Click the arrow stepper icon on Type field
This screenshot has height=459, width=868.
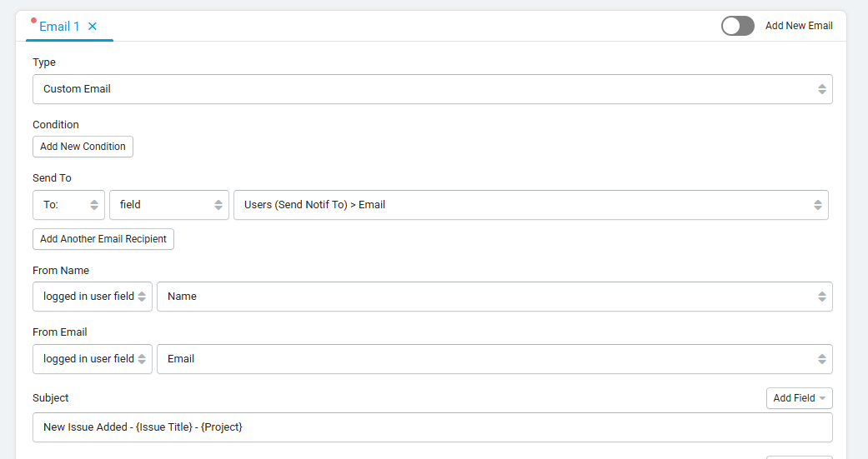click(x=822, y=89)
